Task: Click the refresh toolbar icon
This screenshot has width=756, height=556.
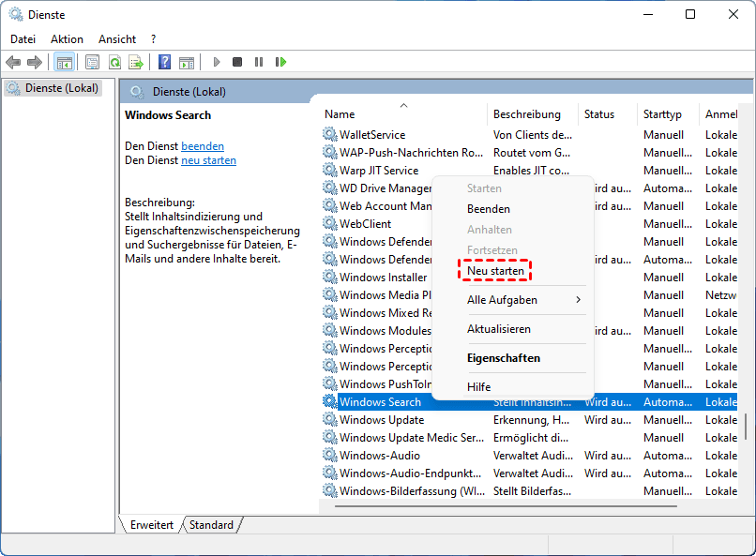Action: 114,62
